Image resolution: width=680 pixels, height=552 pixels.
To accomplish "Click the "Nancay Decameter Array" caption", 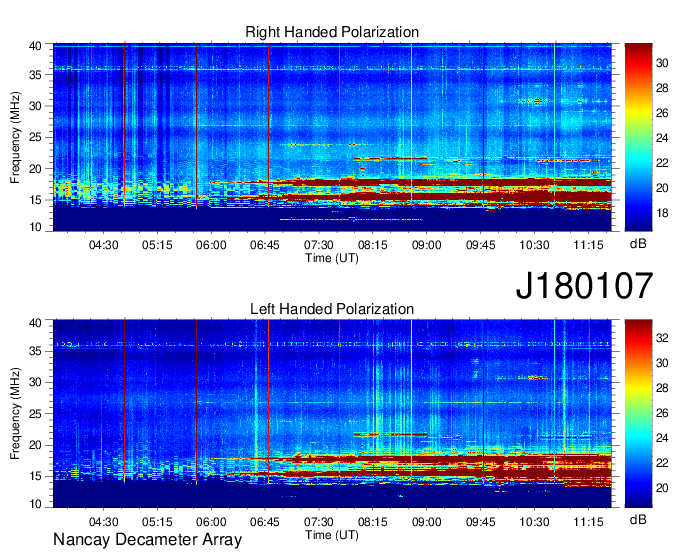I will pos(147,539).
